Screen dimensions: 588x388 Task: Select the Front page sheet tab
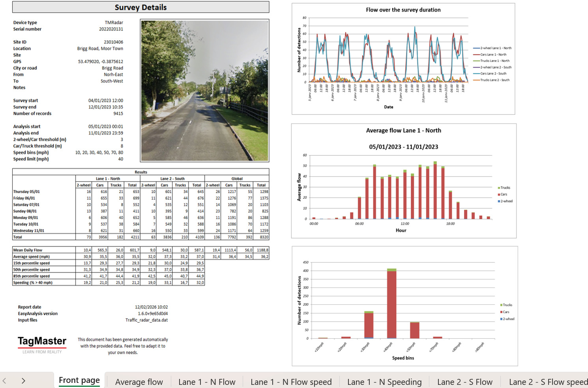(79, 381)
